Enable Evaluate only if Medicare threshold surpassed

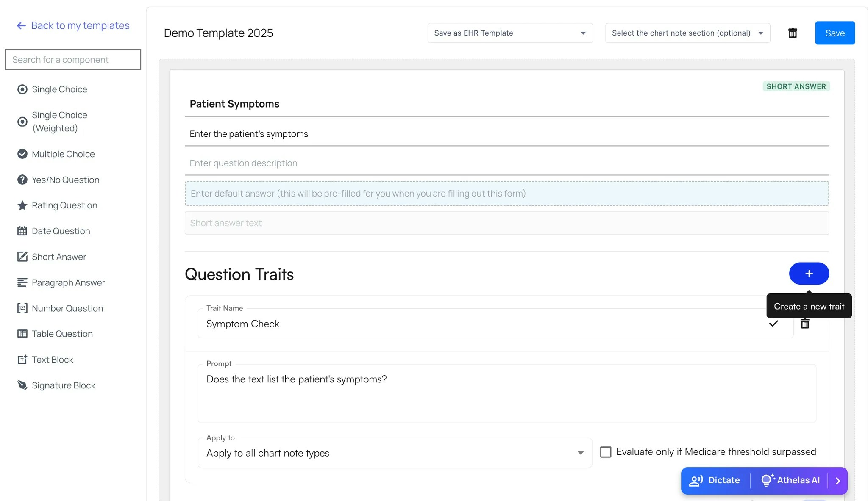click(x=606, y=452)
